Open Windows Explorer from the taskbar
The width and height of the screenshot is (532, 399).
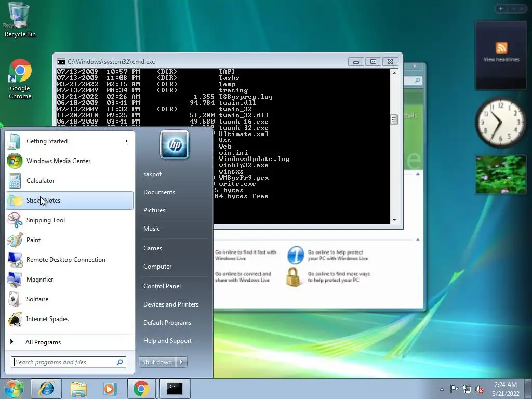78,389
